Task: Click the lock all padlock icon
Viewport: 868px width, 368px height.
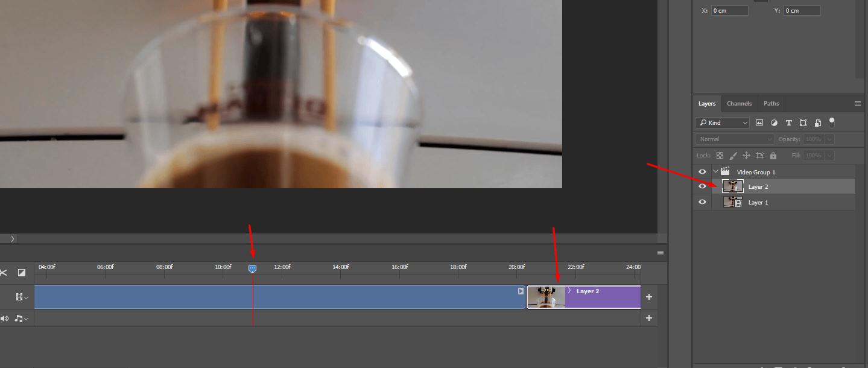Action: [773, 155]
